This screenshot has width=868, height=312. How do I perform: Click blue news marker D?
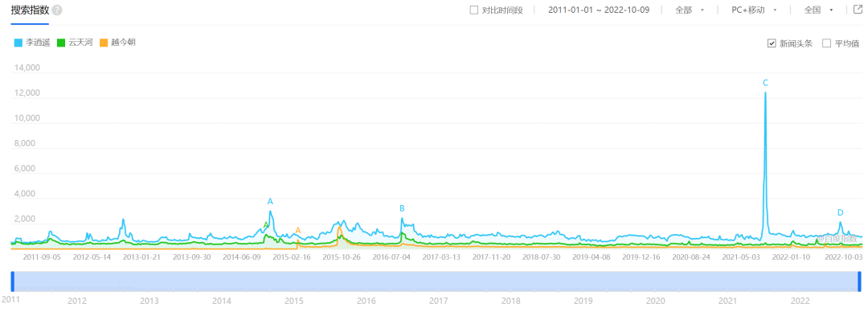(x=840, y=213)
